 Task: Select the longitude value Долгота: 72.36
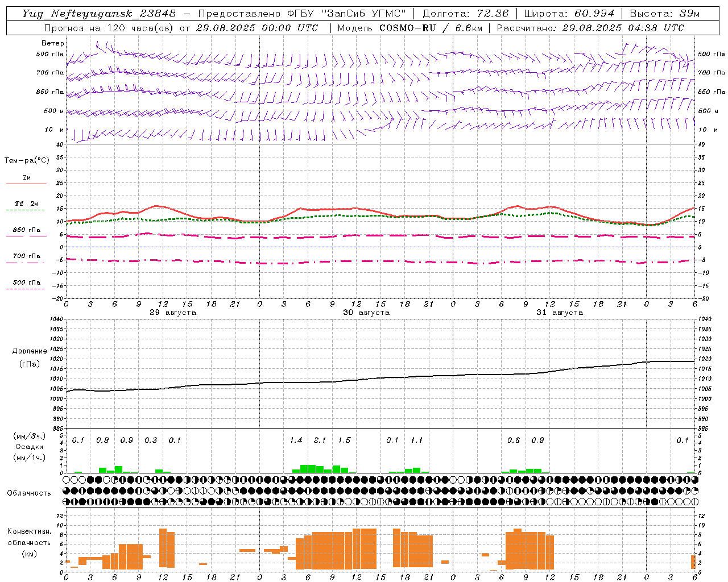pos(465,14)
